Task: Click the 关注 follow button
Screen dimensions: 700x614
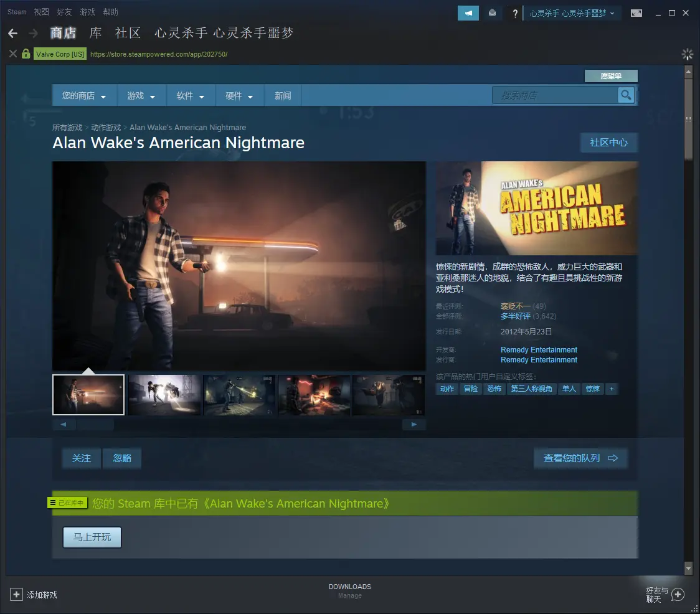Action: [x=81, y=458]
